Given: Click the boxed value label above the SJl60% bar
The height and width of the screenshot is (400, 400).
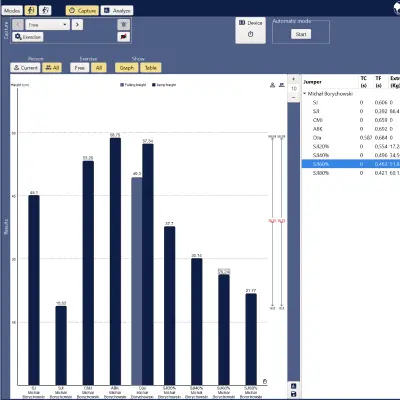Looking at the screenshot, I should pyautogui.click(x=224, y=272).
